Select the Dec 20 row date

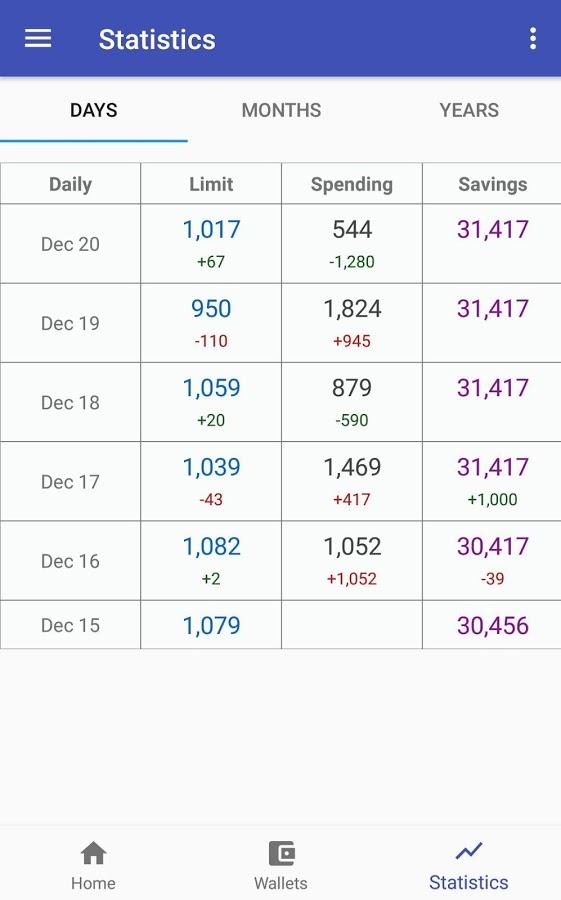pos(70,244)
